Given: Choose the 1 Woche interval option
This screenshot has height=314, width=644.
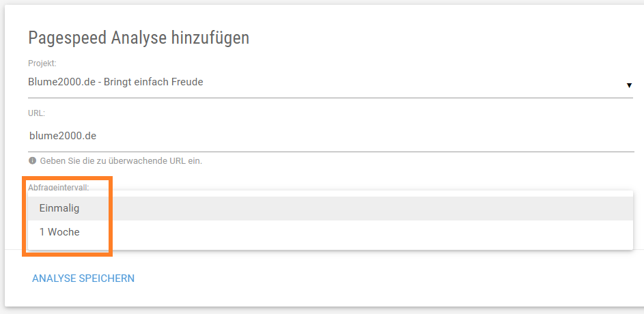Looking at the screenshot, I should coord(331,232).
